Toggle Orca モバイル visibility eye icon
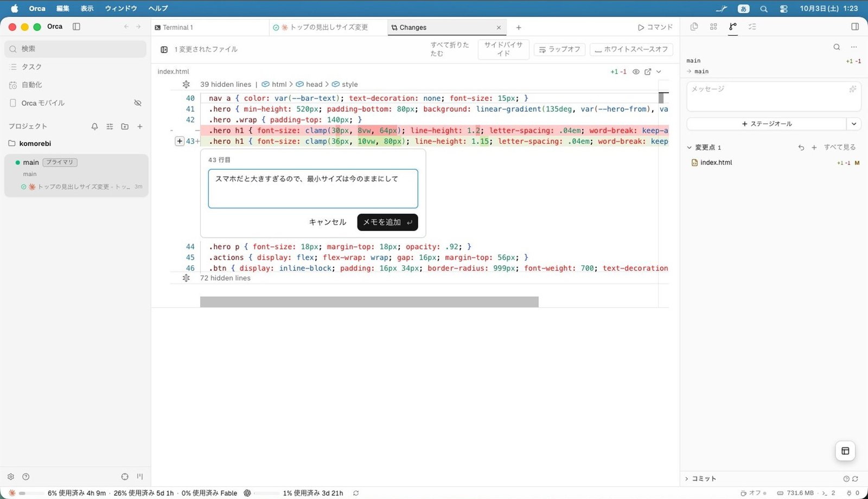This screenshot has width=868, height=499. pos(138,103)
